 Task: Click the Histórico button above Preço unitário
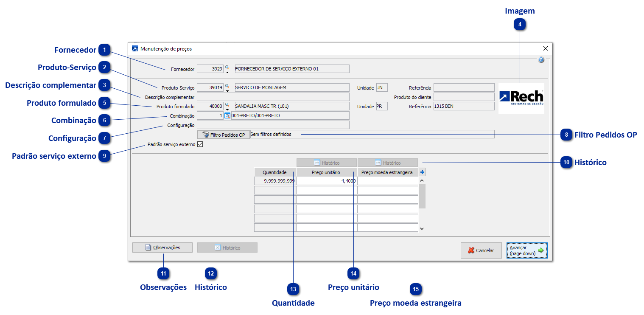[x=327, y=163]
